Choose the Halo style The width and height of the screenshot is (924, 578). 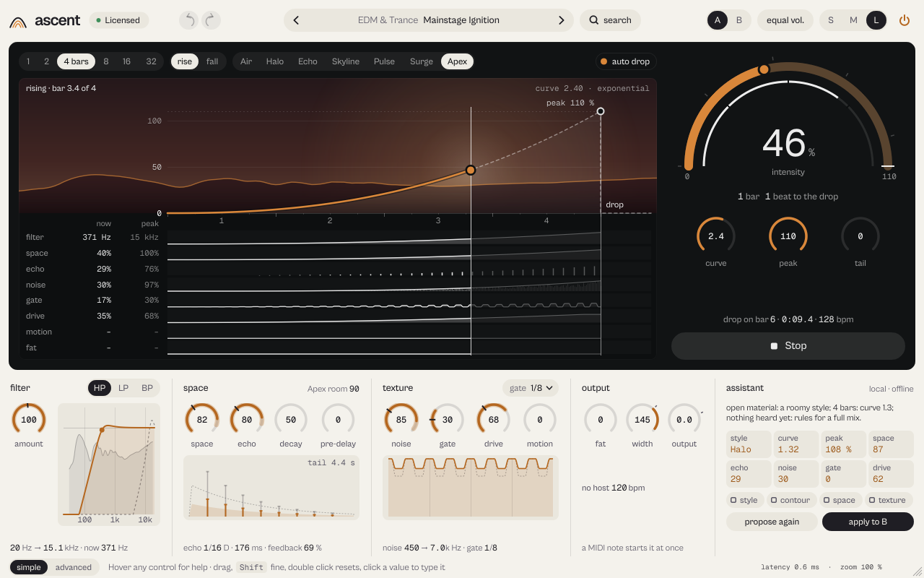[275, 61]
